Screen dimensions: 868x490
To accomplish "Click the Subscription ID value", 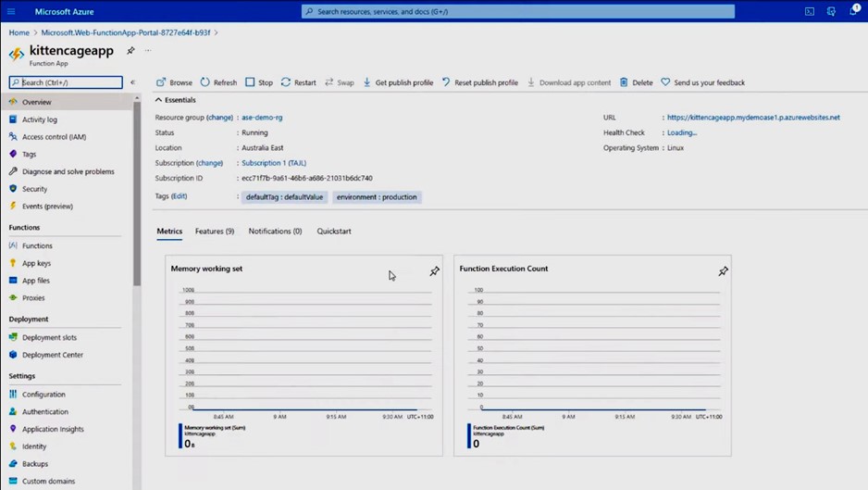I will (x=307, y=179).
